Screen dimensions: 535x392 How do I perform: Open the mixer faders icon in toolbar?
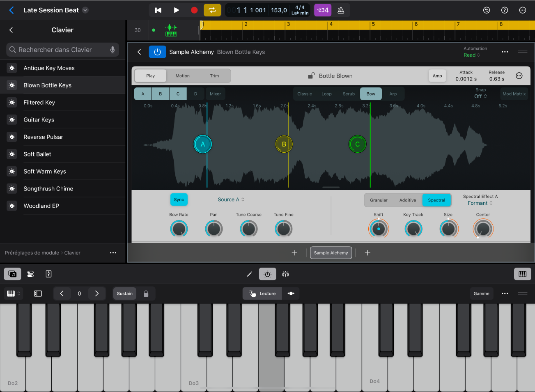286,274
